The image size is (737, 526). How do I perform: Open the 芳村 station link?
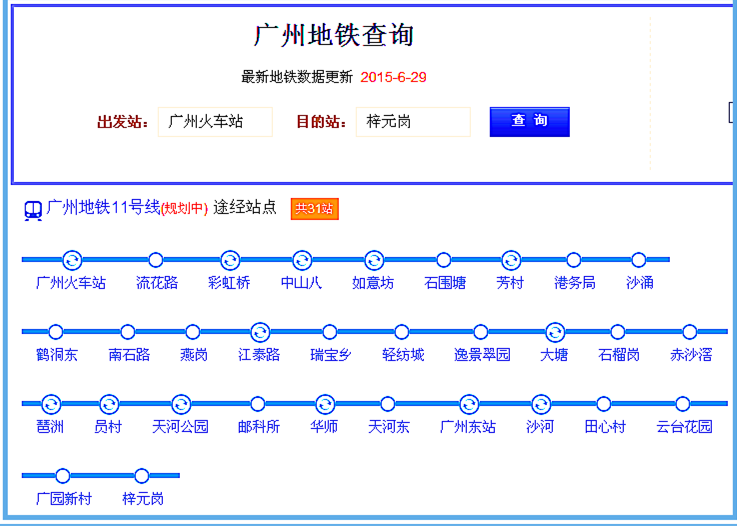(x=510, y=283)
